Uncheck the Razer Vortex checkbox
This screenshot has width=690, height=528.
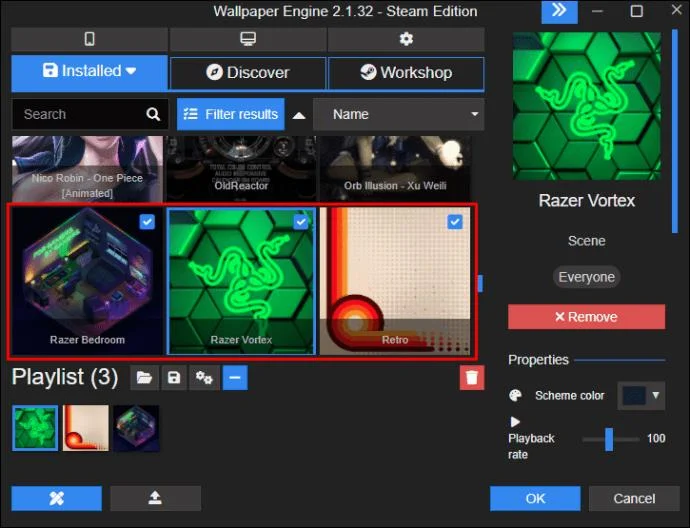click(301, 222)
